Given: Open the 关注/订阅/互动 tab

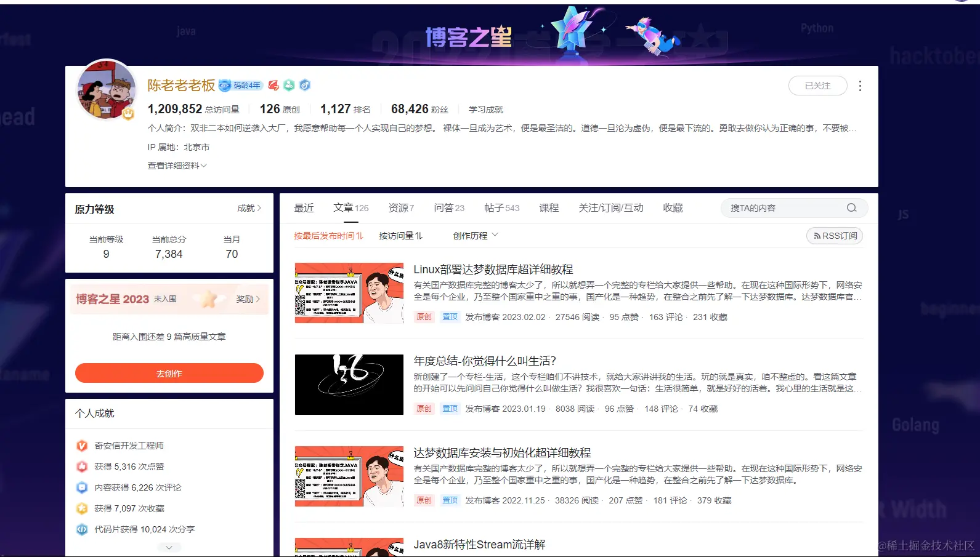Looking at the screenshot, I should click(x=611, y=208).
